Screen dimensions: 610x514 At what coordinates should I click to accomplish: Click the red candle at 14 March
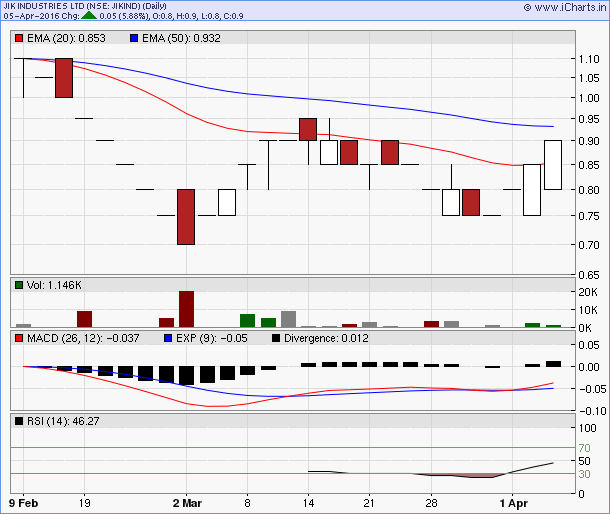[308, 129]
